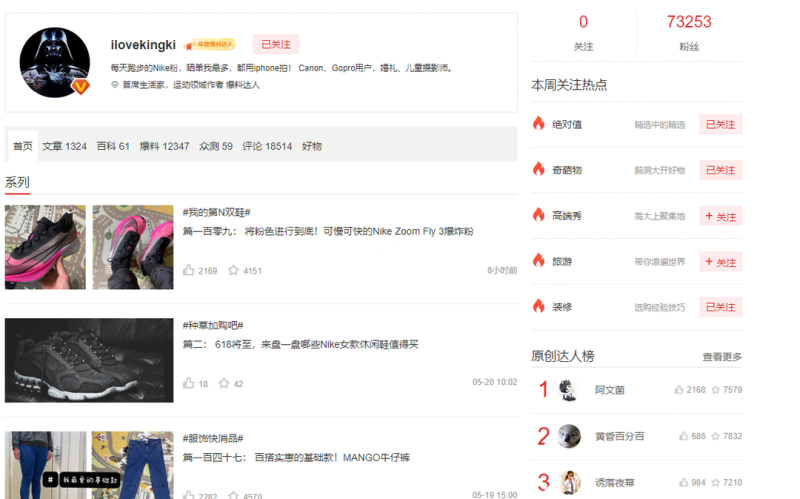Click star icon on 618 Nike women's shoes article
This screenshot has height=499, width=800.
pyautogui.click(x=224, y=383)
